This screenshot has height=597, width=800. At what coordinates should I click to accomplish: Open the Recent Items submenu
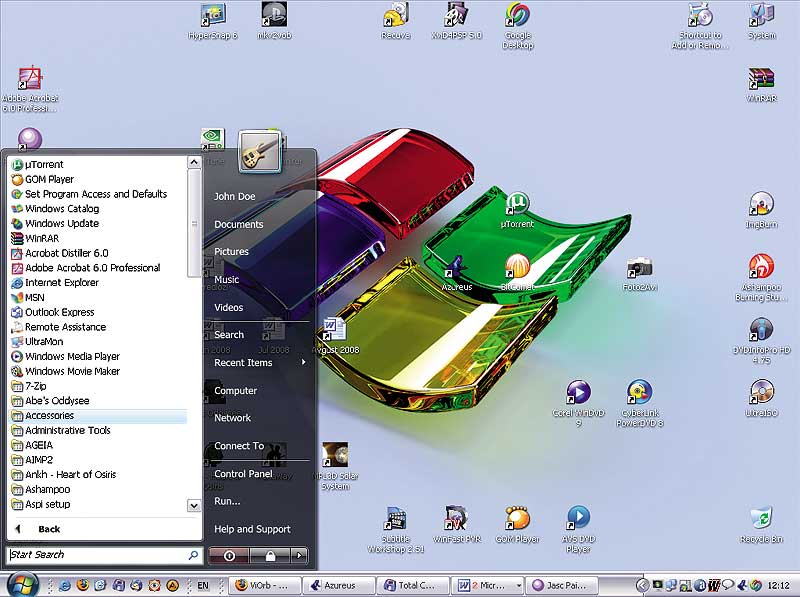pos(260,363)
